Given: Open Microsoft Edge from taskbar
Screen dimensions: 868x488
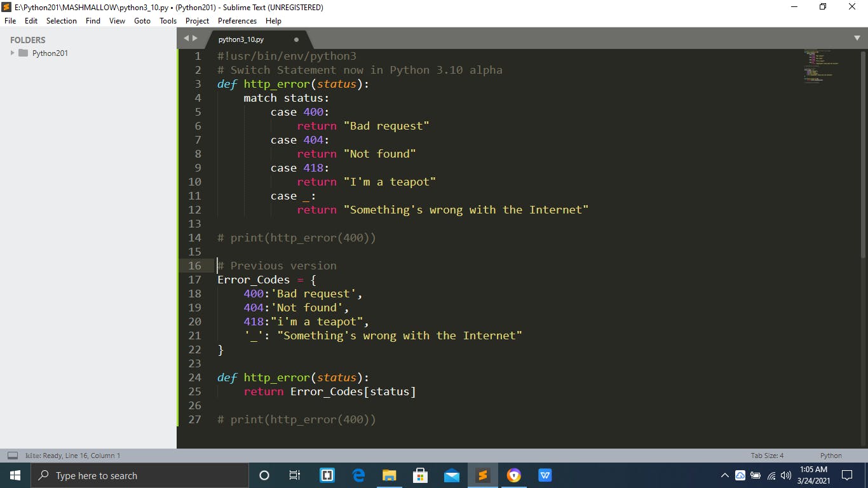Looking at the screenshot, I should coord(358,475).
